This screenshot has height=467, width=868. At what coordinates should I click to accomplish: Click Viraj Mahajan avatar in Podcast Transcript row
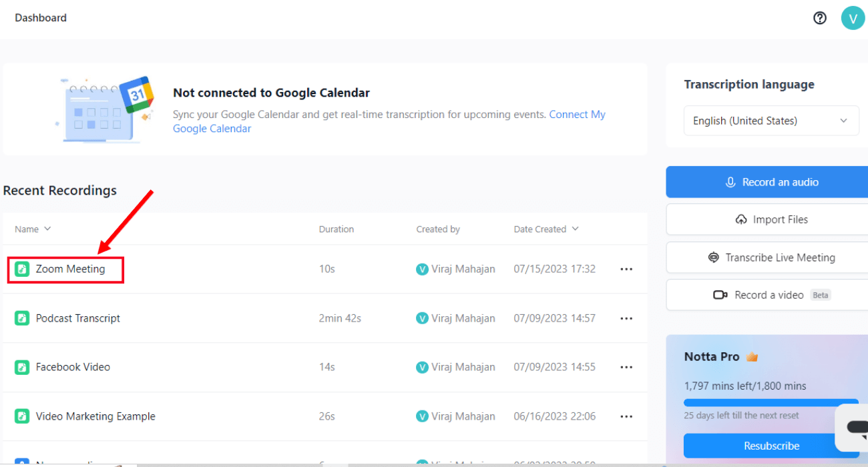pyautogui.click(x=422, y=318)
